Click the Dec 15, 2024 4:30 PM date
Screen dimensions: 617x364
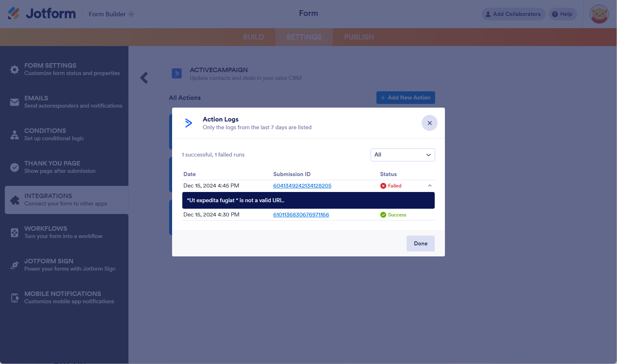coord(211,215)
